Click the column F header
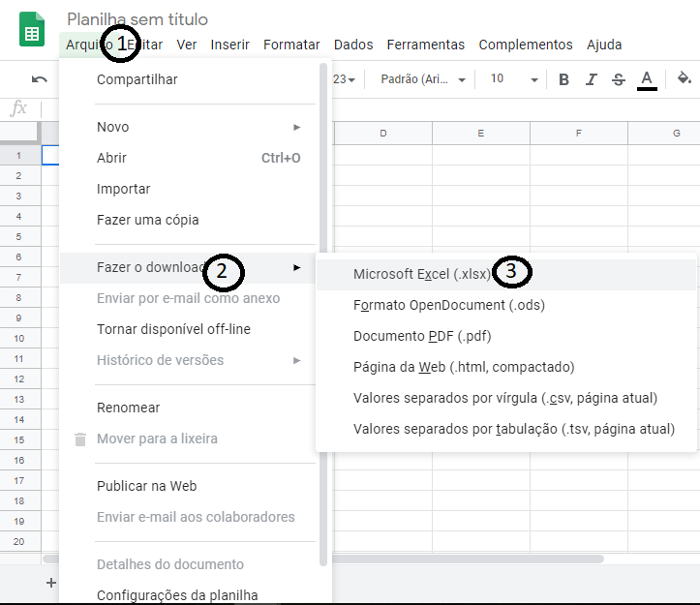Viewport: 700px width, 605px height. 578,134
